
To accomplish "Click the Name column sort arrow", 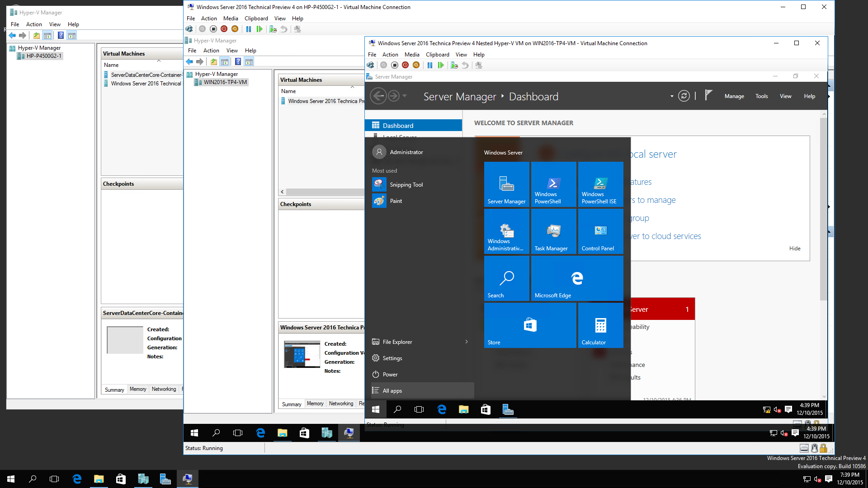I will tap(353, 86).
